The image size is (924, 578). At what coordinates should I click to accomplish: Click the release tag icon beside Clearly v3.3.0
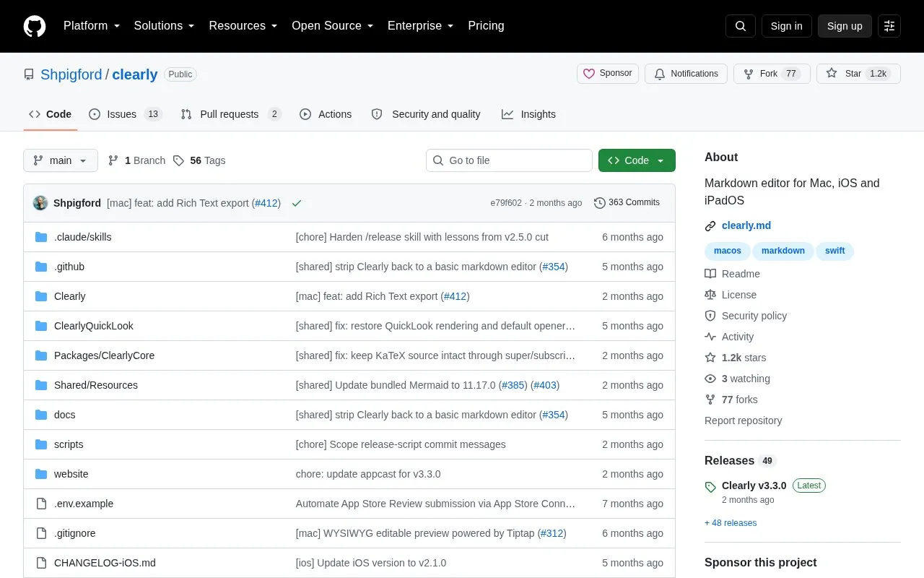click(x=710, y=486)
